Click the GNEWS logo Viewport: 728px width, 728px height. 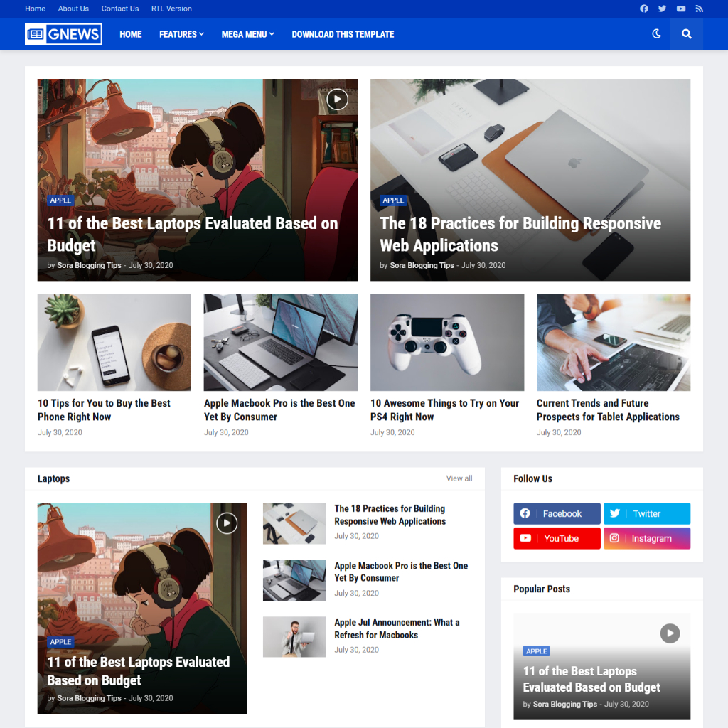click(63, 34)
